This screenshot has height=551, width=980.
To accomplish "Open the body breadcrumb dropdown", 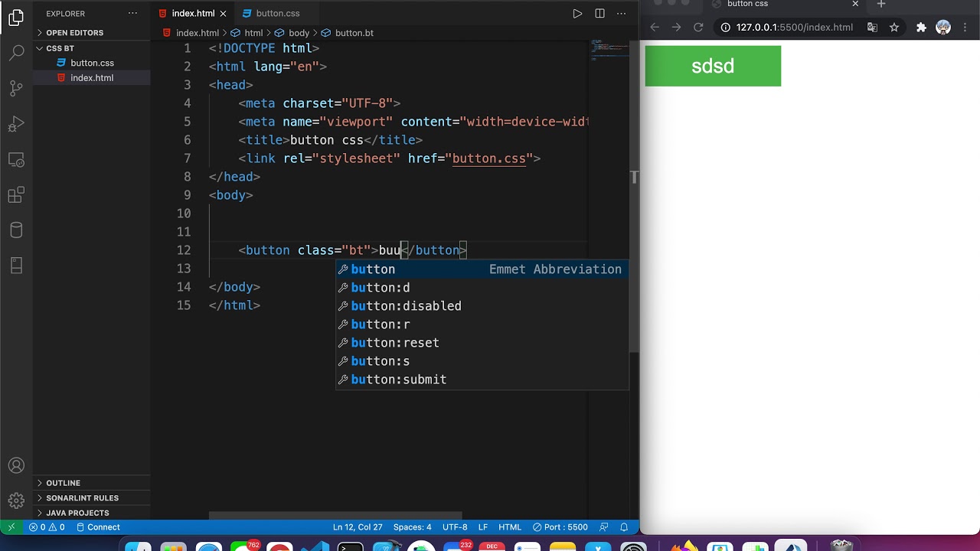I will (292, 33).
